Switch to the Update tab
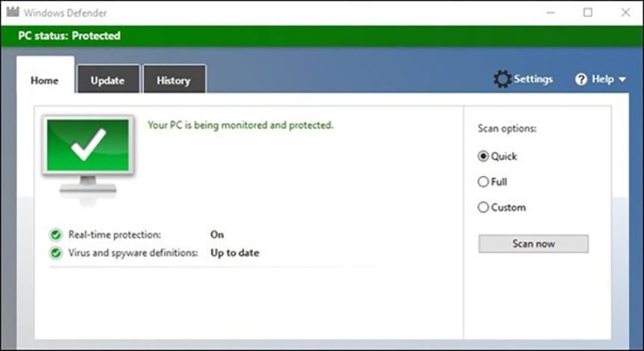This screenshot has width=644, height=351. pos(107,81)
